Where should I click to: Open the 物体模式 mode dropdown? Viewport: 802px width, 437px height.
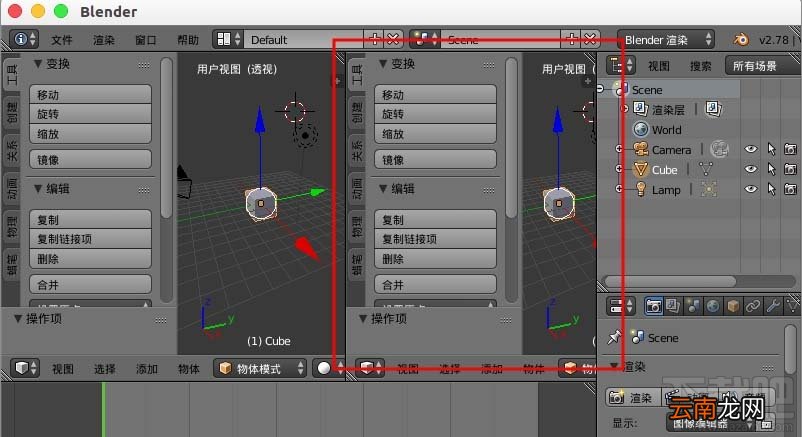pyautogui.click(x=259, y=368)
